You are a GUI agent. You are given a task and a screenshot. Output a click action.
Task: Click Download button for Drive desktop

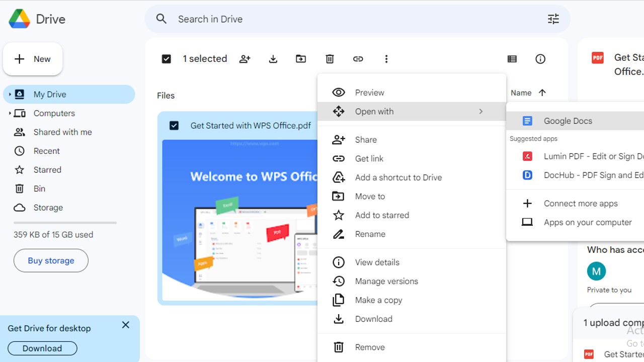point(42,348)
